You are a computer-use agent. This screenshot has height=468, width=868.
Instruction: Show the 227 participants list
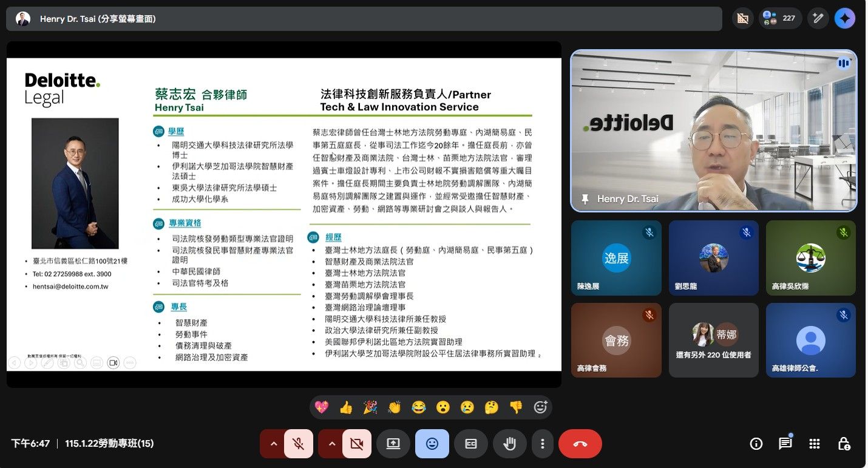[x=779, y=18]
